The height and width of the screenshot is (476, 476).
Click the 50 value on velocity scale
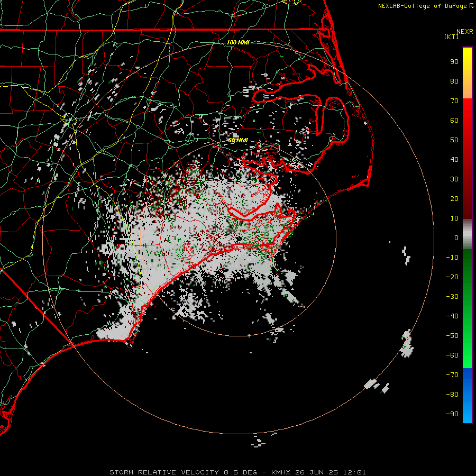pyautogui.click(x=454, y=140)
